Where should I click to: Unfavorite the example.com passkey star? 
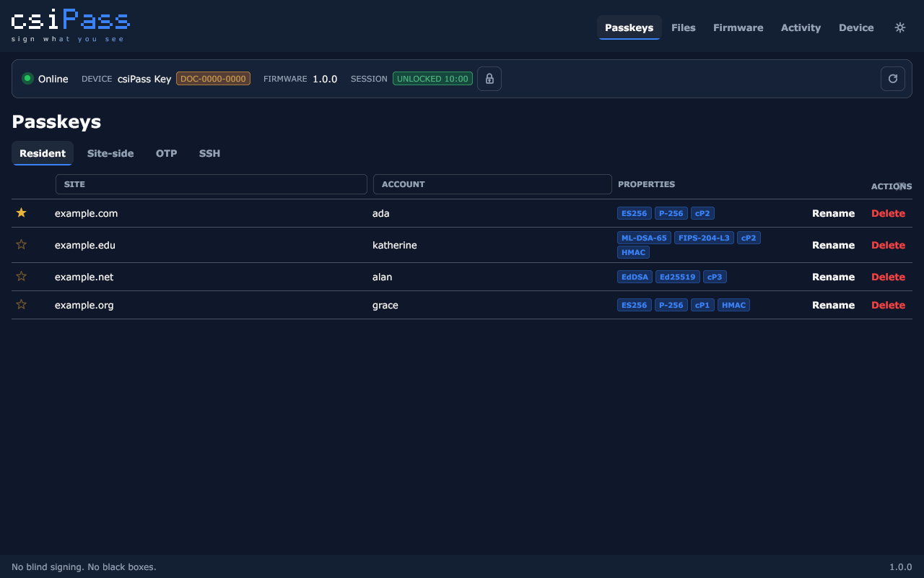point(22,213)
